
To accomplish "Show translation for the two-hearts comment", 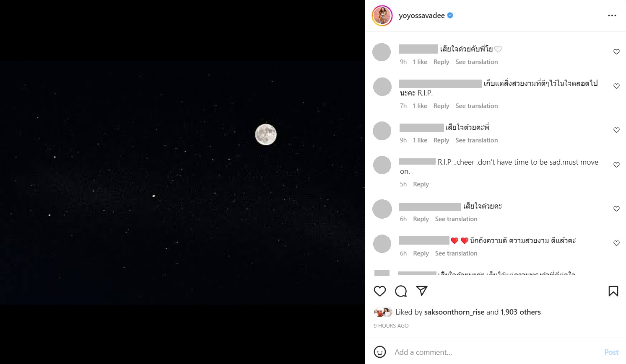I will (456, 253).
